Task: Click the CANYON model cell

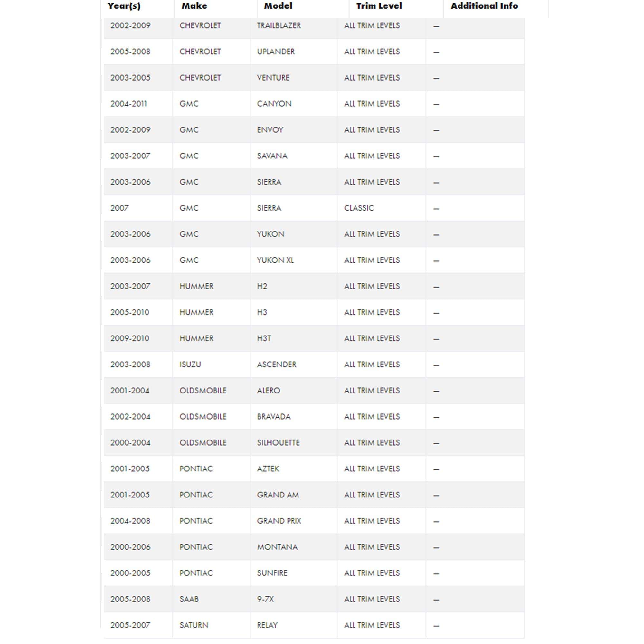Action: (274, 104)
